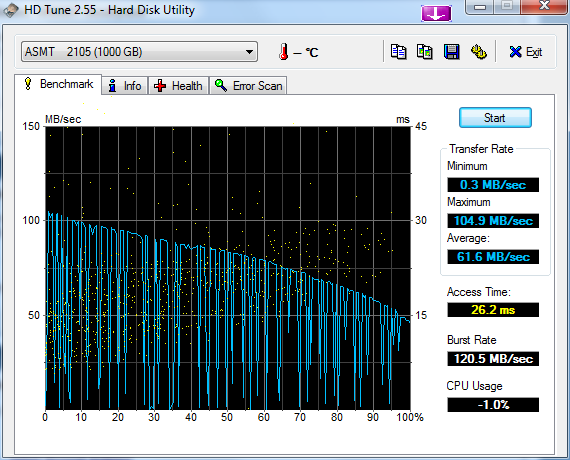Click the average value 61.6 MB/sec
570x460 pixels.
(x=493, y=257)
